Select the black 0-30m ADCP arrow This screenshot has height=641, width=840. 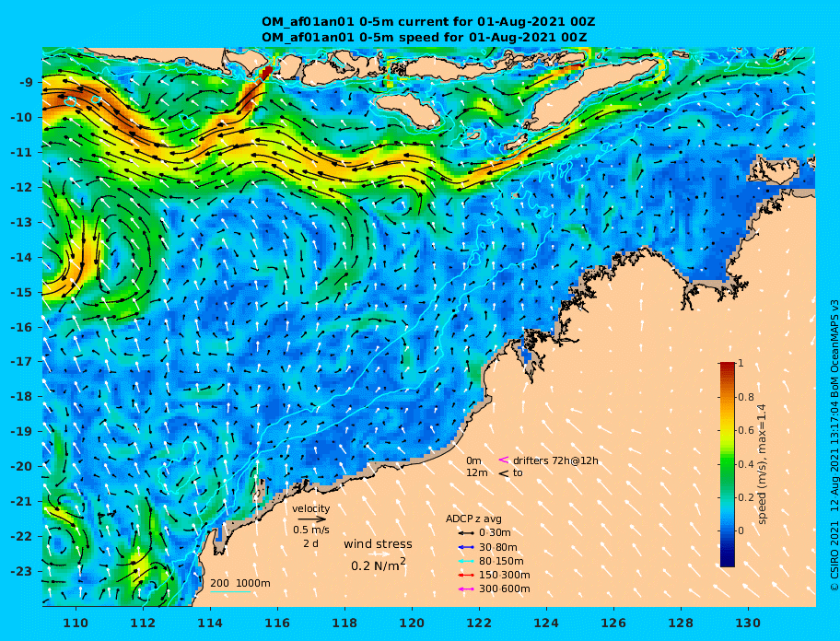467,533
